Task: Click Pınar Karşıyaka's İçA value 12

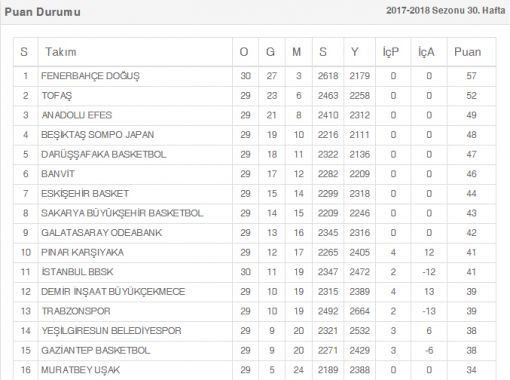Action: (x=429, y=252)
